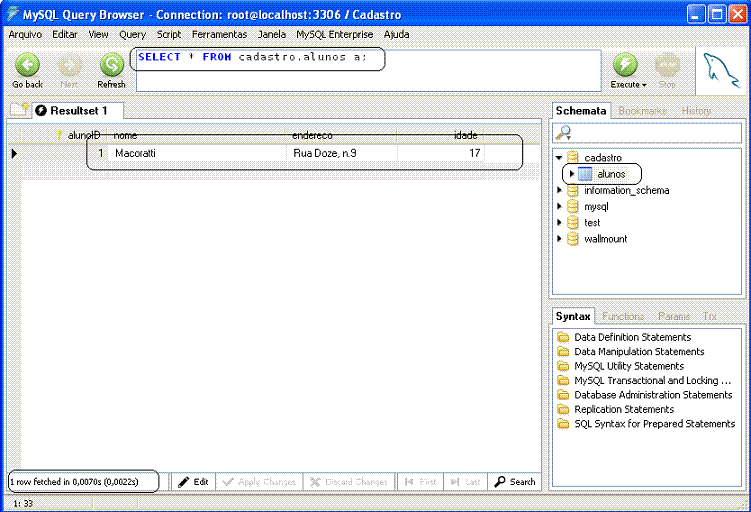Viewport: 751px width, 512px height.
Task: Click the greyed Stop icon
Action: 667,65
